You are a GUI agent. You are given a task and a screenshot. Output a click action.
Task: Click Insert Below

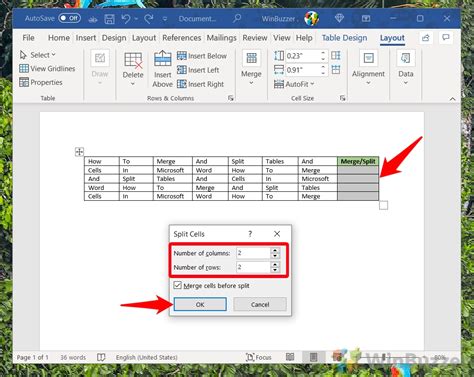click(x=202, y=56)
